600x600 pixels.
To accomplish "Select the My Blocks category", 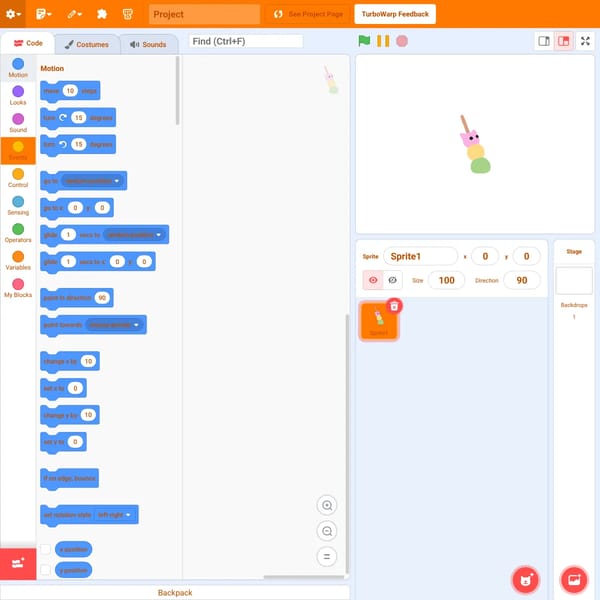I will [18, 288].
